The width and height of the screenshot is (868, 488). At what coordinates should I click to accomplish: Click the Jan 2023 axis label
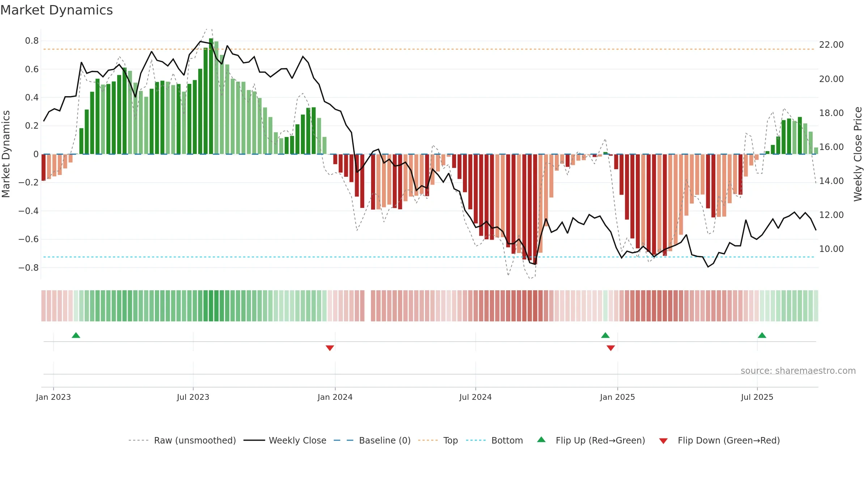click(x=54, y=397)
